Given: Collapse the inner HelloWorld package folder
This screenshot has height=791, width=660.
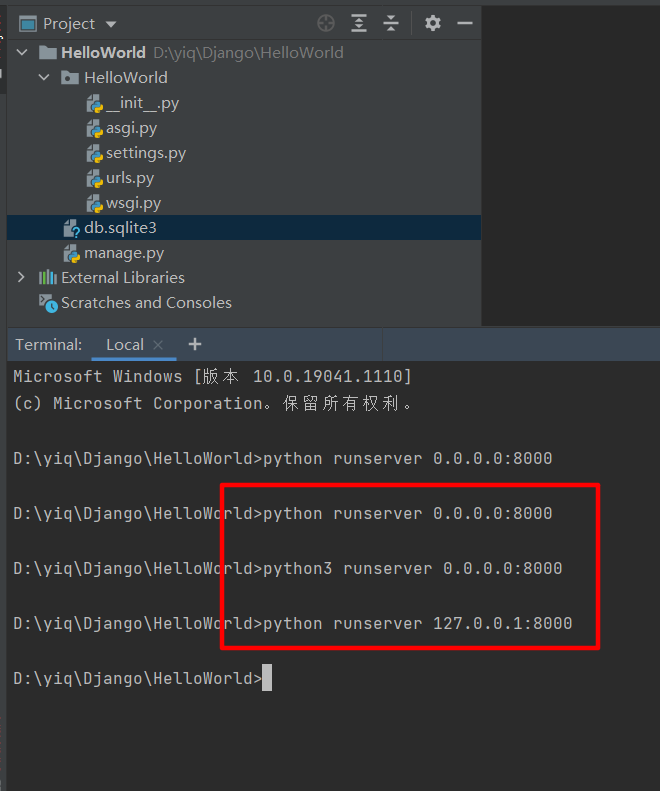Looking at the screenshot, I should 44,78.
